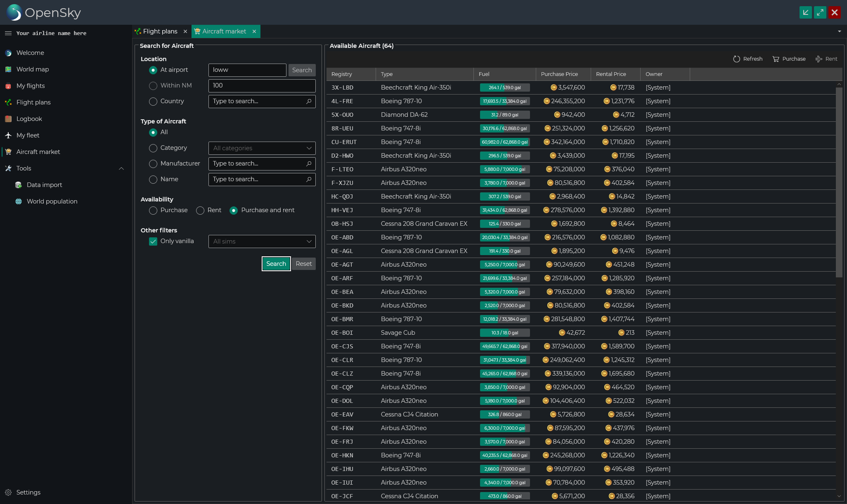847x504 pixels.
Task: Click the My fleet airplane icon
Action: point(8,135)
